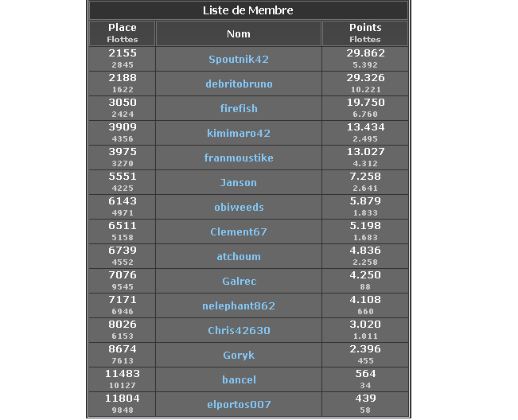The image size is (518, 420).
Task: Select the Clement67 name link
Action: tap(239, 231)
